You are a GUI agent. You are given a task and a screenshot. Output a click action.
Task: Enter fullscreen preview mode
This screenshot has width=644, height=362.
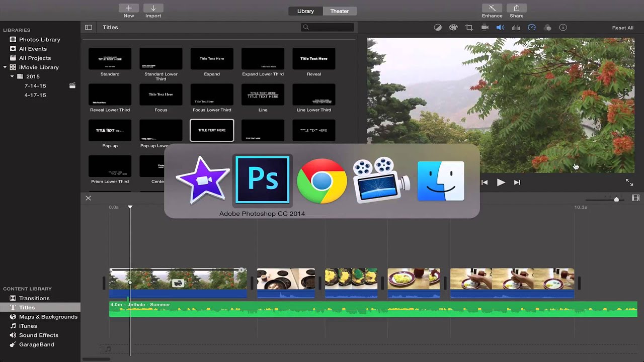(629, 182)
